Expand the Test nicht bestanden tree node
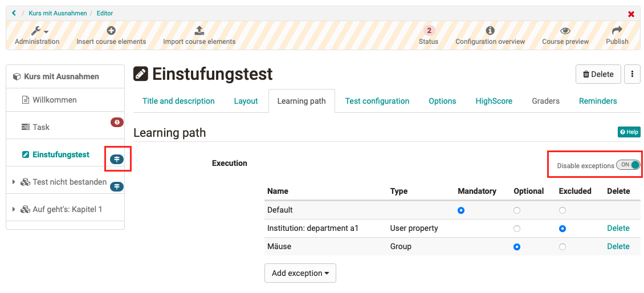Viewport: 644px width, 293px height. pos(14,182)
